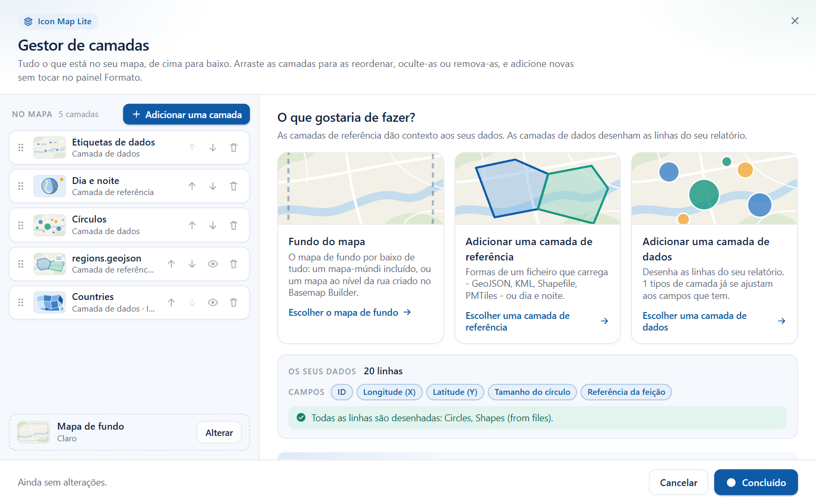Move Dia e noite layer down
Image resolution: width=816 pixels, height=504 pixels.
click(x=213, y=186)
